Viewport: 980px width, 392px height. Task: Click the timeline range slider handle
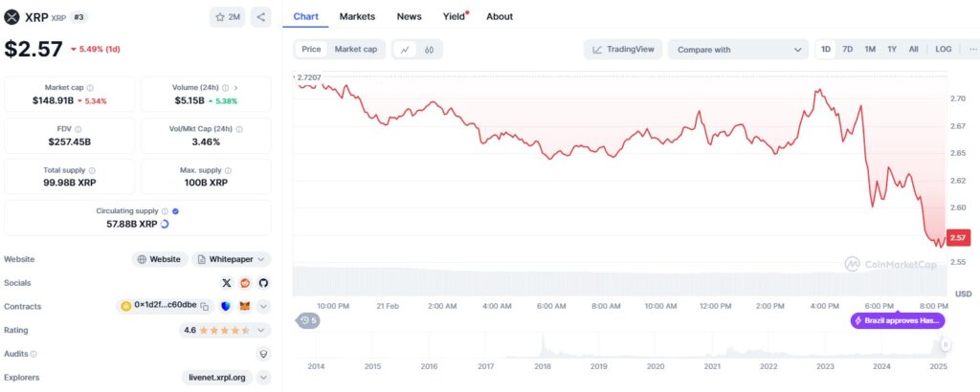[x=946, y=345]
